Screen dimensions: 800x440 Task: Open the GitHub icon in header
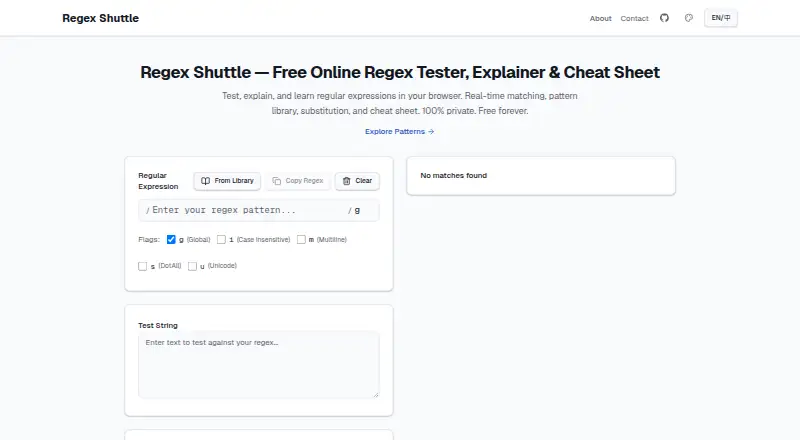pos(664,18)
